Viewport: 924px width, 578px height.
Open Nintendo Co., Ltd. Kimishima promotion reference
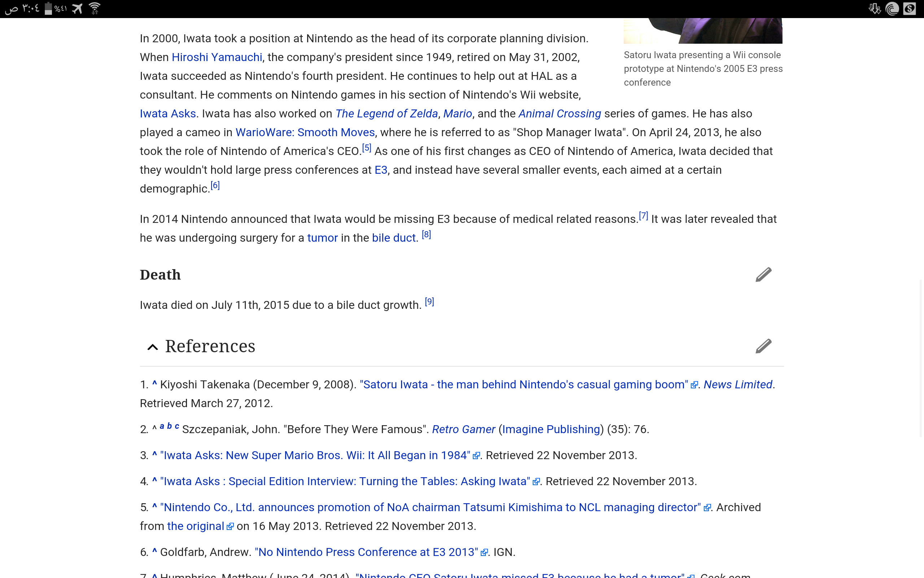pos(431,507)
